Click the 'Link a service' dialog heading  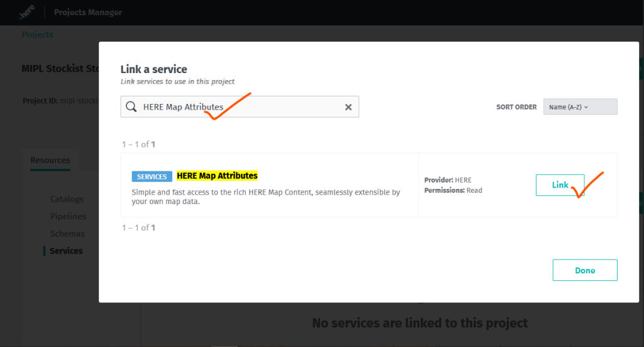coord(153,69)
